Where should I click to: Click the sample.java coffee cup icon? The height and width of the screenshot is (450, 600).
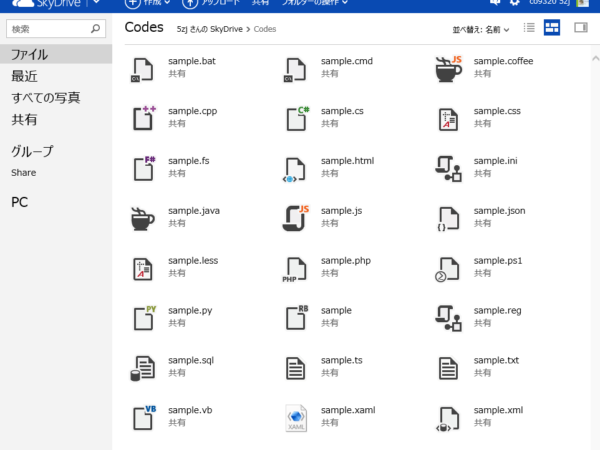pyautogui.click(x=143, y=219)
